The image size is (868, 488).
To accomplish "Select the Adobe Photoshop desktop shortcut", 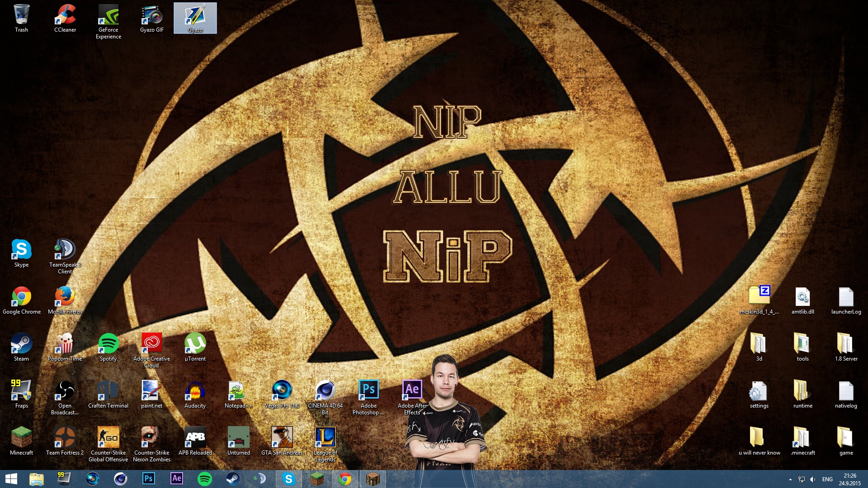I will pyautogui.click(x=369, y=397).
